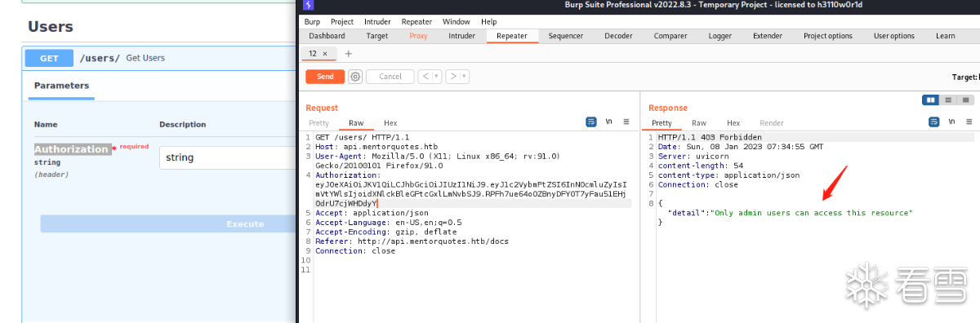The height and width of the screenshot is (323, 980).
Task: Switch to the Extender tab
Action: tap(768, 36)
